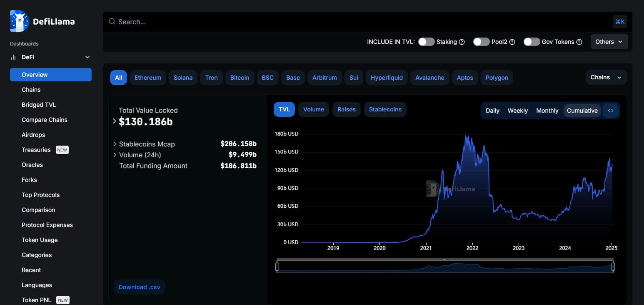Click the DefiLlama logo

click(42, 21)
